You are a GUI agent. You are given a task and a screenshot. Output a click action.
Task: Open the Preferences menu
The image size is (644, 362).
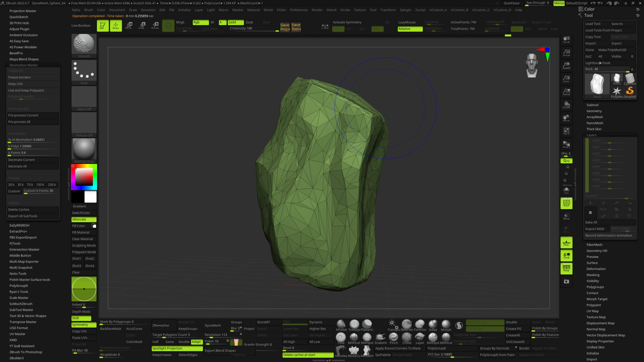pos(299,10)
